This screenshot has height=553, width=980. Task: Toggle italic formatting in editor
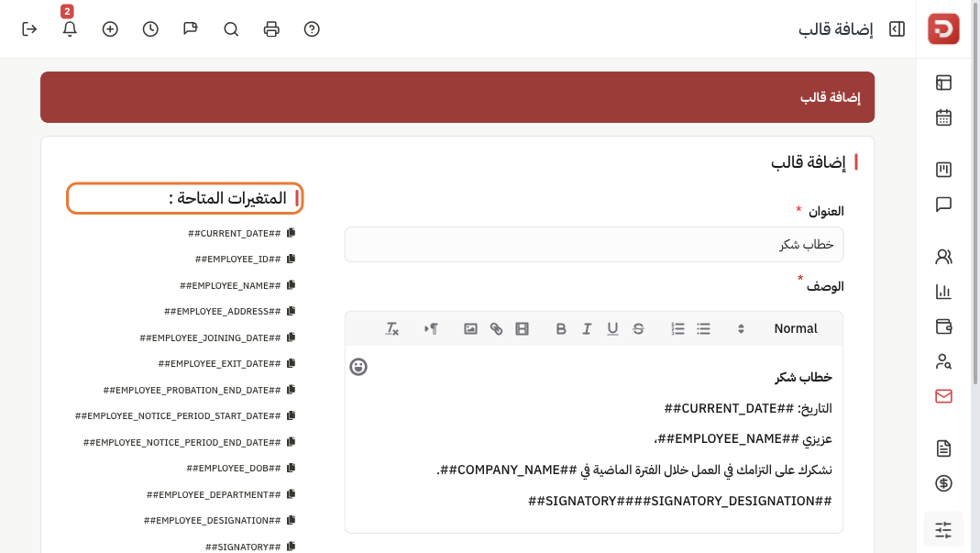587,329
